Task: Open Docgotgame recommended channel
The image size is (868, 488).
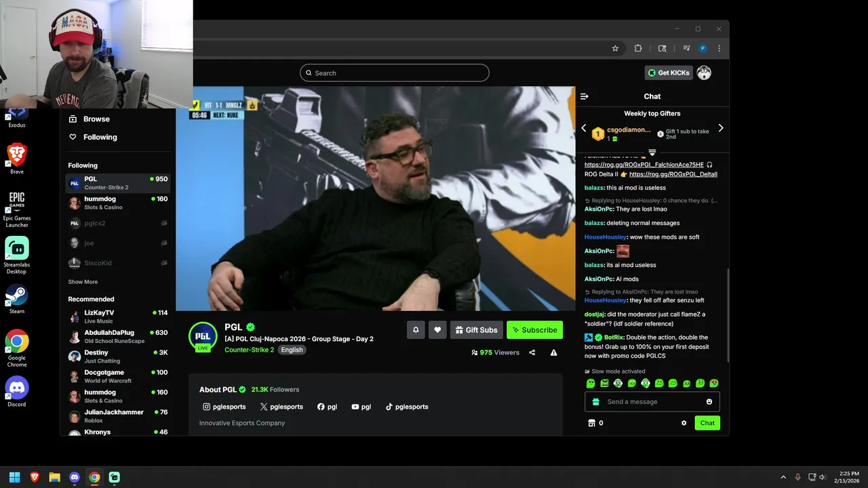Action: coord(118,376)
